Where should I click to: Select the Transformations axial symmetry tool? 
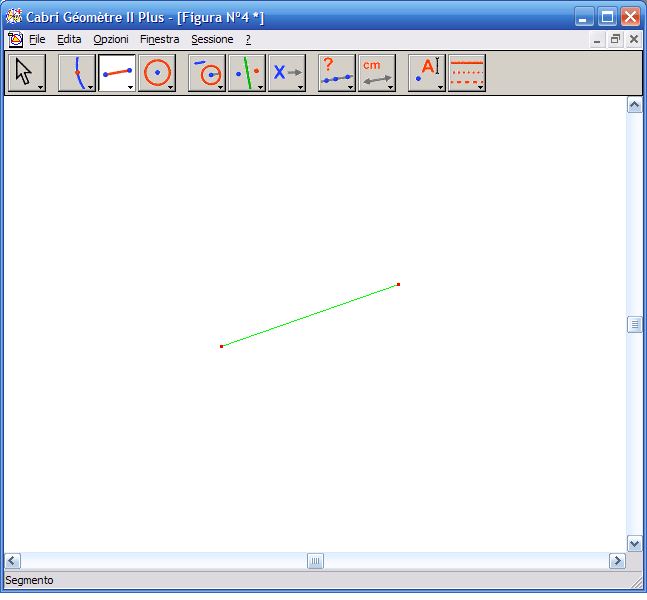[x=247, y=73]
